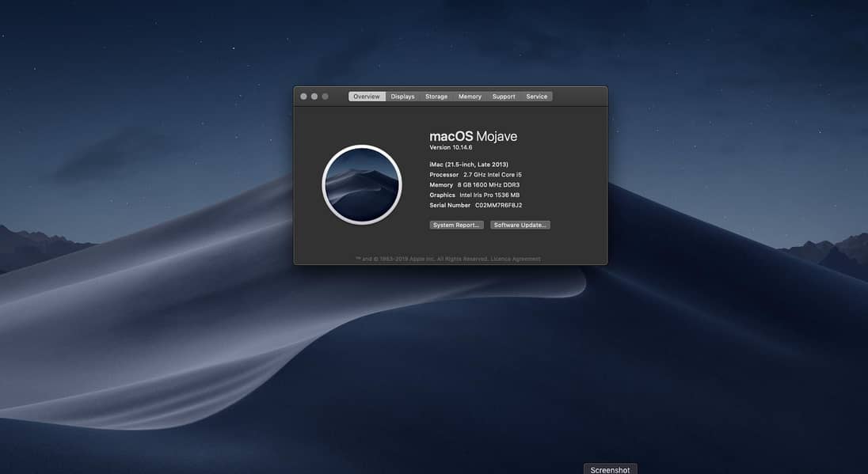Click the Screenshot tooltip label
The height and width of the screenshot is (474, 868).
pos(610,469)
